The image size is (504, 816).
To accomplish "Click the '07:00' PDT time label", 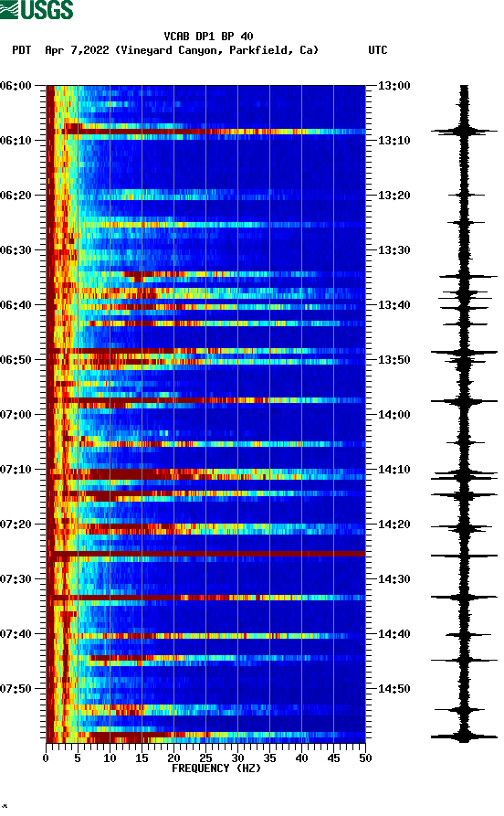I will [x=16, y=415].
